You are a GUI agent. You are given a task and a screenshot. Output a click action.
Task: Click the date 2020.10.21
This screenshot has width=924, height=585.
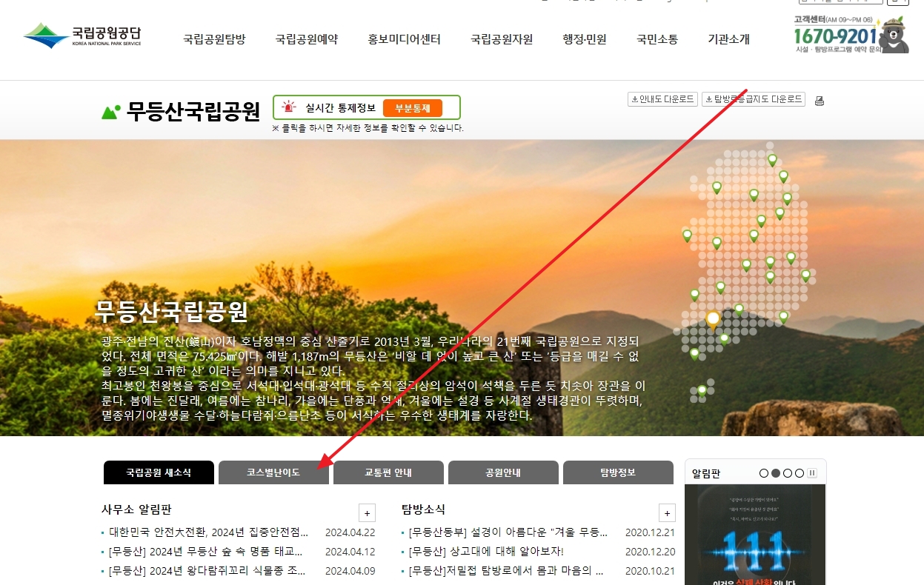(x=651, y=570)
